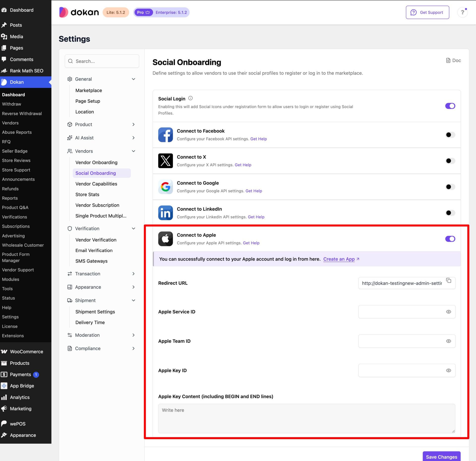Disable the Social Login toggle
Image resolution: width=476 pixels, height=461 pixels.
point(450,106)
